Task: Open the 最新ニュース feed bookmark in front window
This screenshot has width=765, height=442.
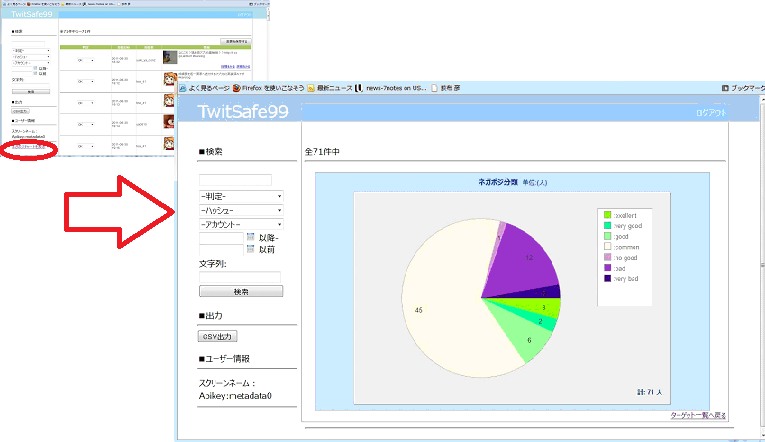Action: click(x=329, y=88)
